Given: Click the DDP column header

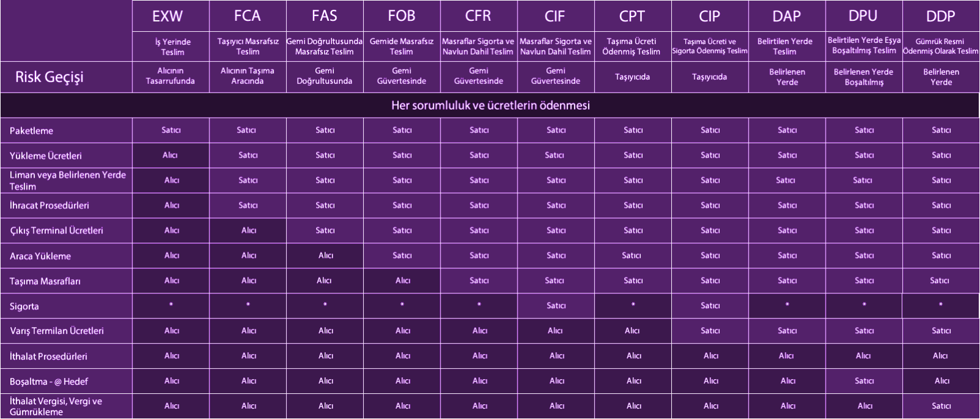Looking at the screenshot, I should pos(941,16).
